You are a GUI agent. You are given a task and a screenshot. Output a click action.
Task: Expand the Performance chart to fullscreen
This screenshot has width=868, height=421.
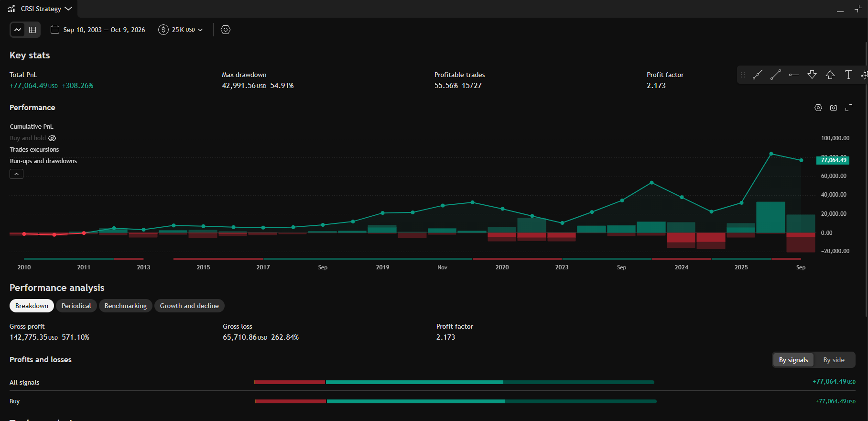(849, 108)
